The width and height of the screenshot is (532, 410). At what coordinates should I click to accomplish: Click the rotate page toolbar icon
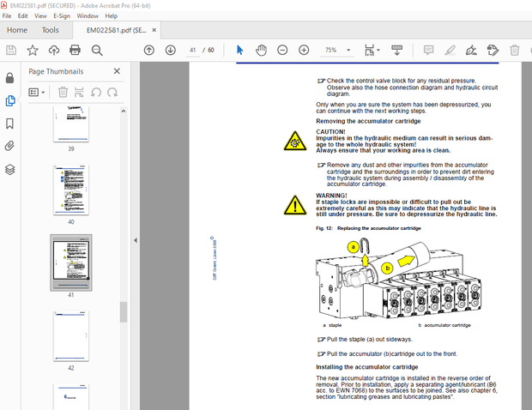(493, 51)
